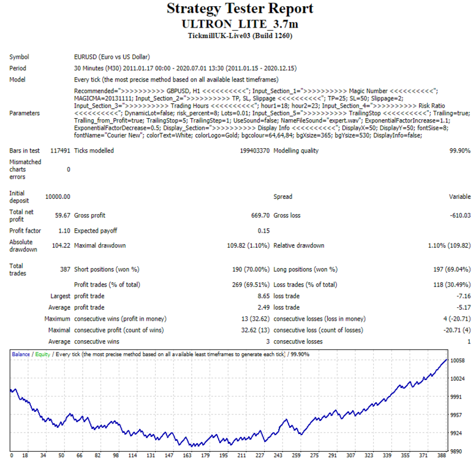Image resolution: width=476 pixels, height=459 pixels.
Task: Click the Parameters row label
Action: 25,113
